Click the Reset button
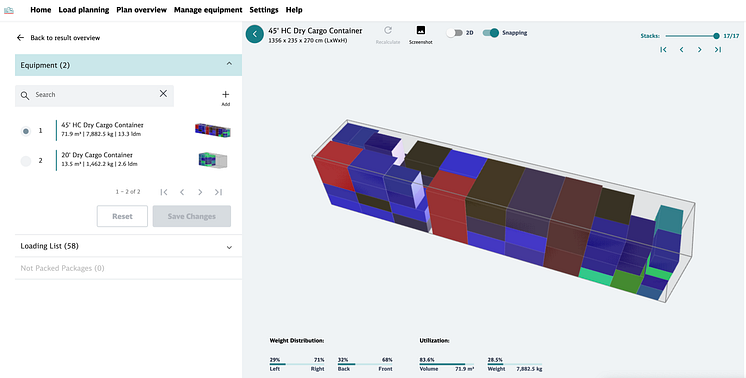 [x=122, y=216]
